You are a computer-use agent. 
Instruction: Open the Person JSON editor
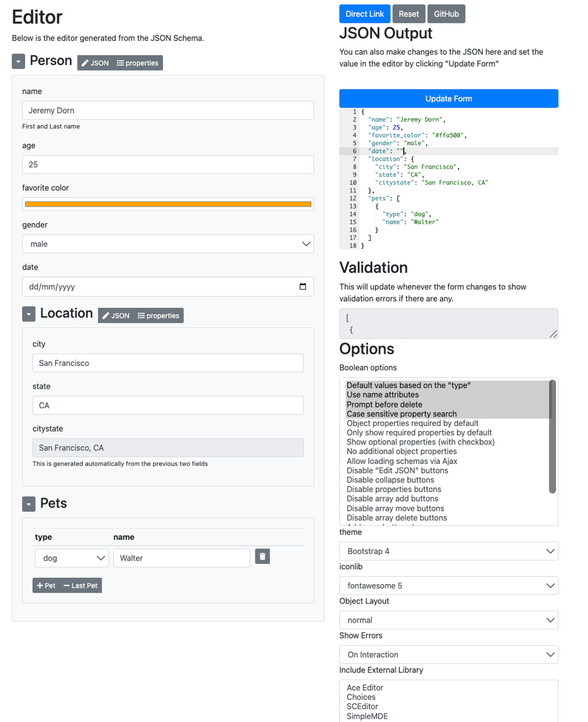coord(95,63)
